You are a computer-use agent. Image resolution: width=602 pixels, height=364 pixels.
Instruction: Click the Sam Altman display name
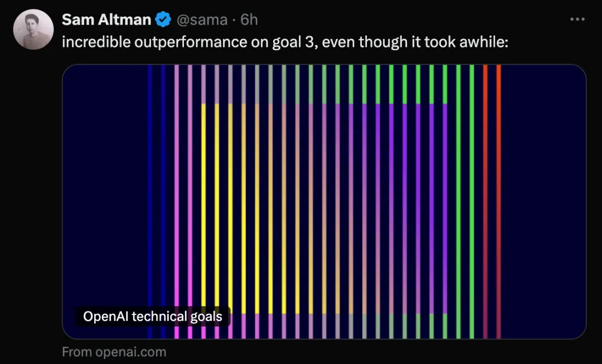106,20
